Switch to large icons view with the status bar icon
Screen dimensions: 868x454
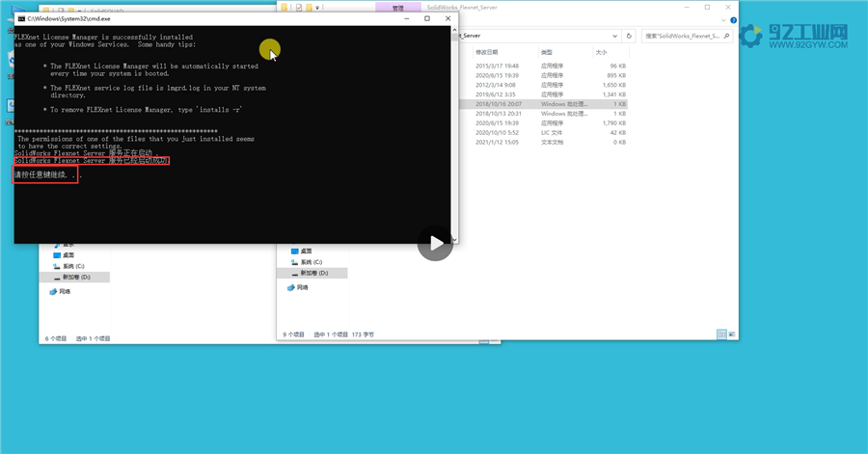[732, 334]
